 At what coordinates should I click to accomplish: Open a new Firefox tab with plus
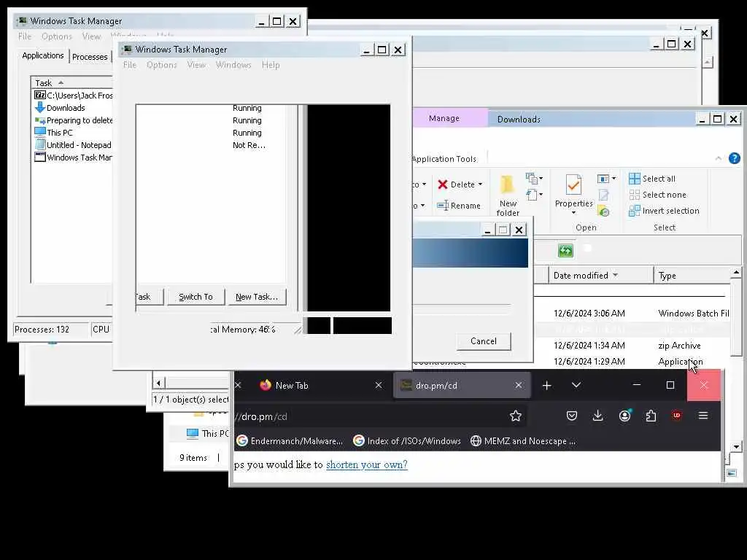(x=547, y=385)
